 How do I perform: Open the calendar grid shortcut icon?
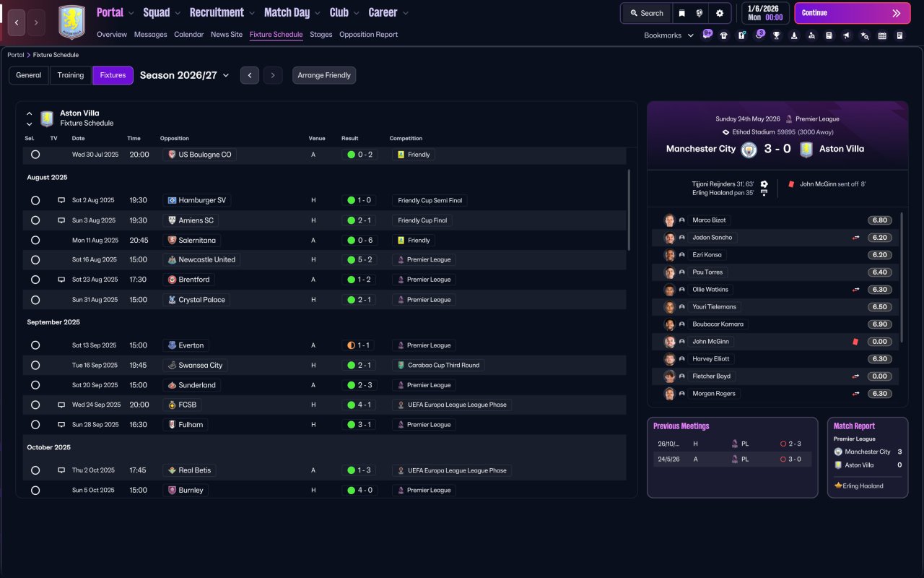pyautogui.click(x=882, y=35)
